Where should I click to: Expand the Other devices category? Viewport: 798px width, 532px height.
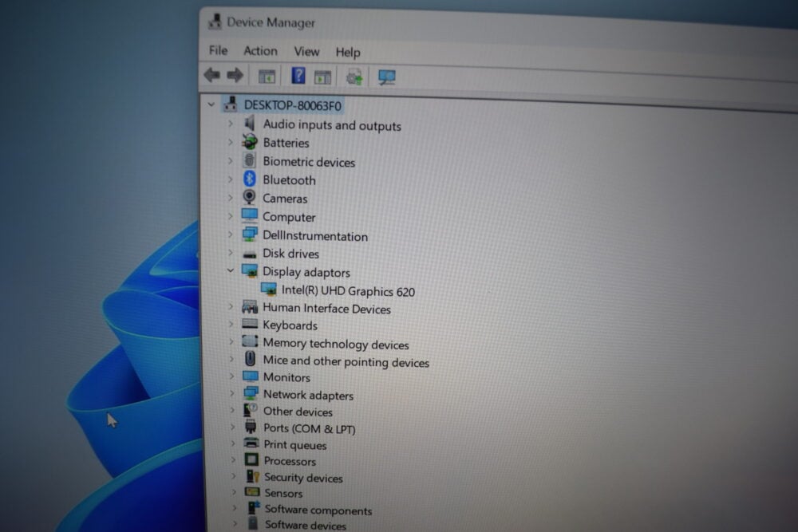[232, 410]
